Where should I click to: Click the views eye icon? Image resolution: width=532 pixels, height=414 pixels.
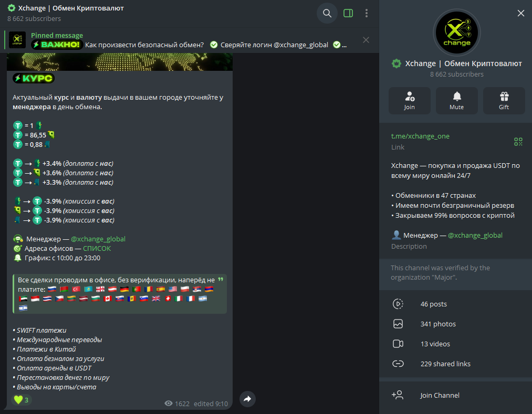tap(168, 404)
